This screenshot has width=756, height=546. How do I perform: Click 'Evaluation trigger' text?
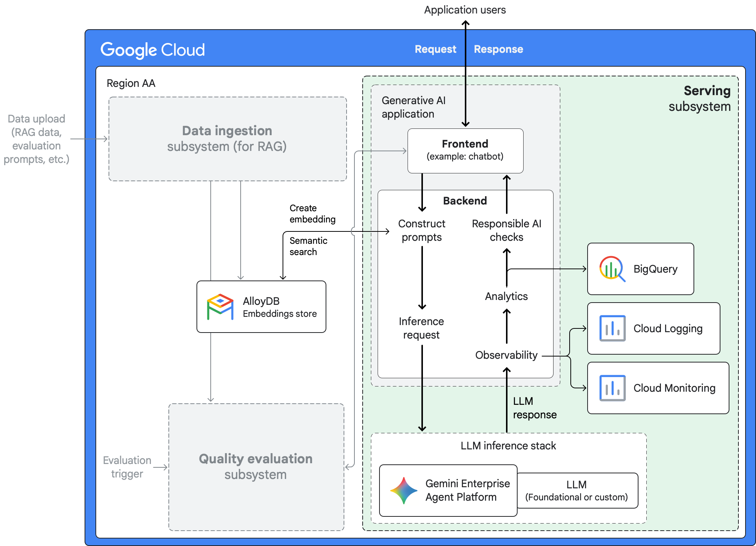click(127, 467)
